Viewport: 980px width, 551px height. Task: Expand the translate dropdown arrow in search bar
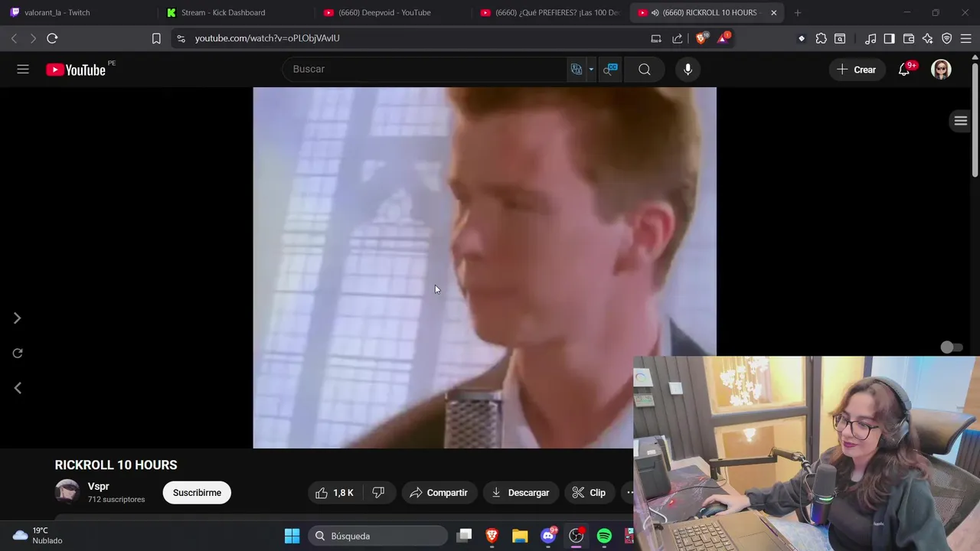point(590,70)
